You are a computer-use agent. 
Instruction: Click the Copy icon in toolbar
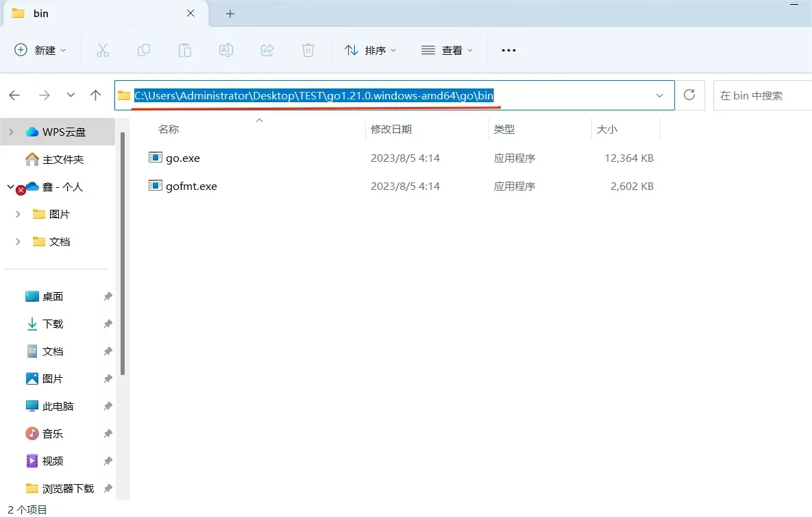click(144, 50)
